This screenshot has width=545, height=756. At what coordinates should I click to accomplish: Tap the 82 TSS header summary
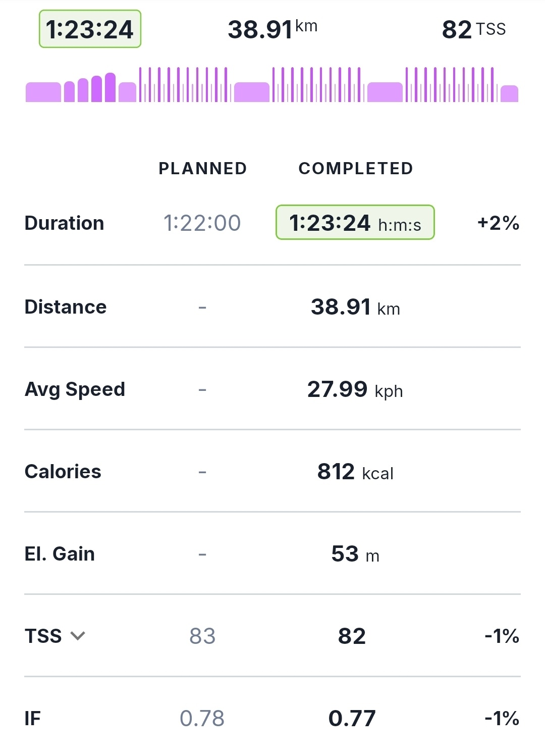[x=473, y=29]
